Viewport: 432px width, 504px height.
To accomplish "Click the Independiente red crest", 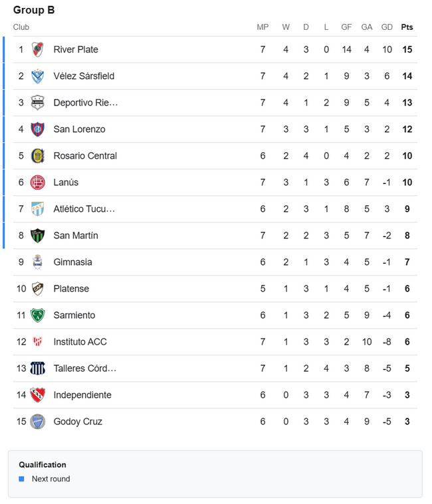I will pyautogui.click(x=38, y=395).
